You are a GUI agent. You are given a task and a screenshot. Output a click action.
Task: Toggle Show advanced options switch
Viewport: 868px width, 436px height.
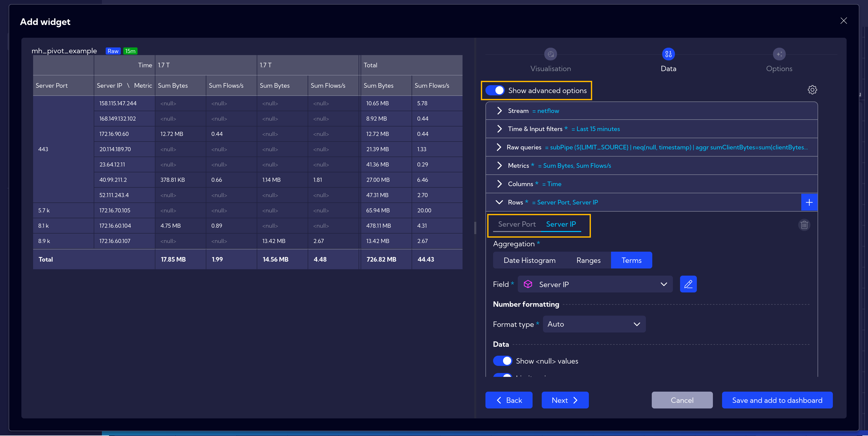[495, 90]
